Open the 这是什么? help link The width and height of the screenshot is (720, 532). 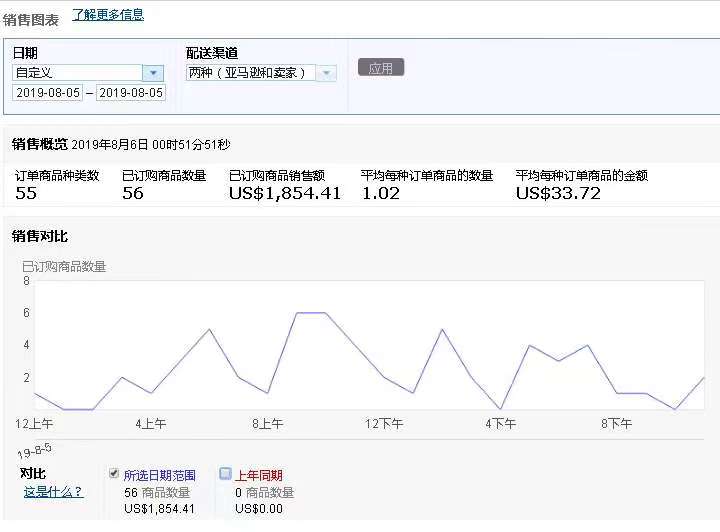pyautogui.click(x=53, y=492)
